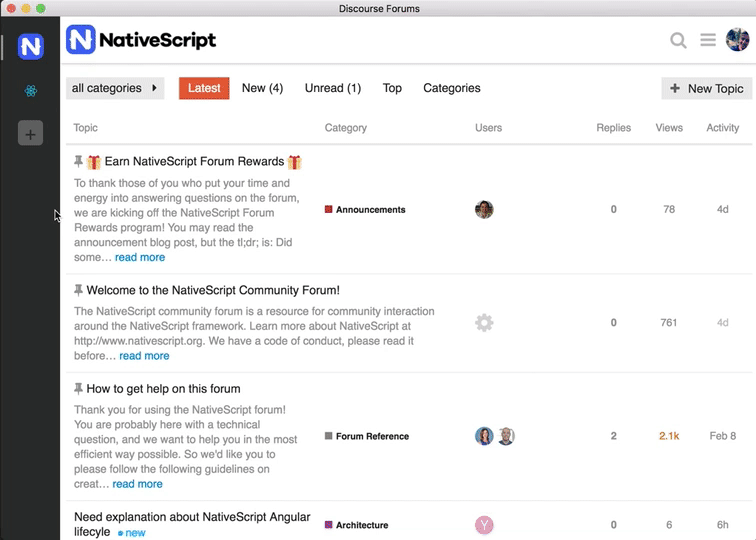Select the NativeScript forum in sidebar

(x=30, y=47)
